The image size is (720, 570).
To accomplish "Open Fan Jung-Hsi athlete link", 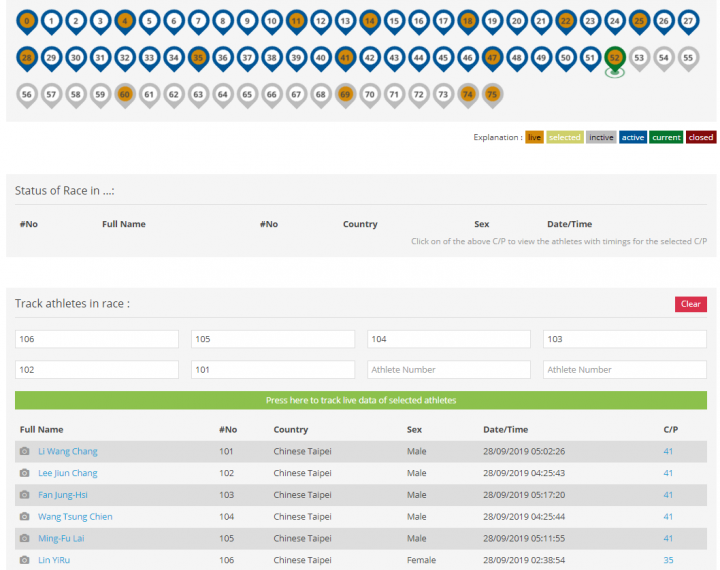I will (x=63, y=495).
